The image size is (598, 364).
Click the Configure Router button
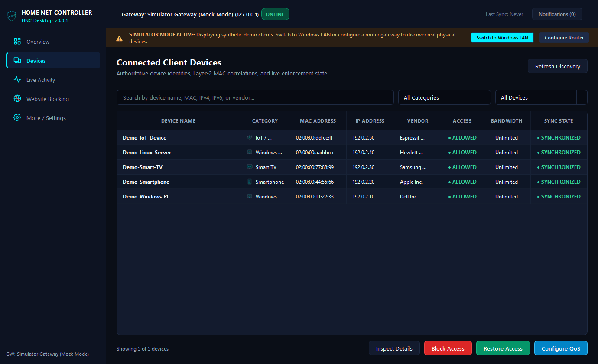(x=564, y=38)
